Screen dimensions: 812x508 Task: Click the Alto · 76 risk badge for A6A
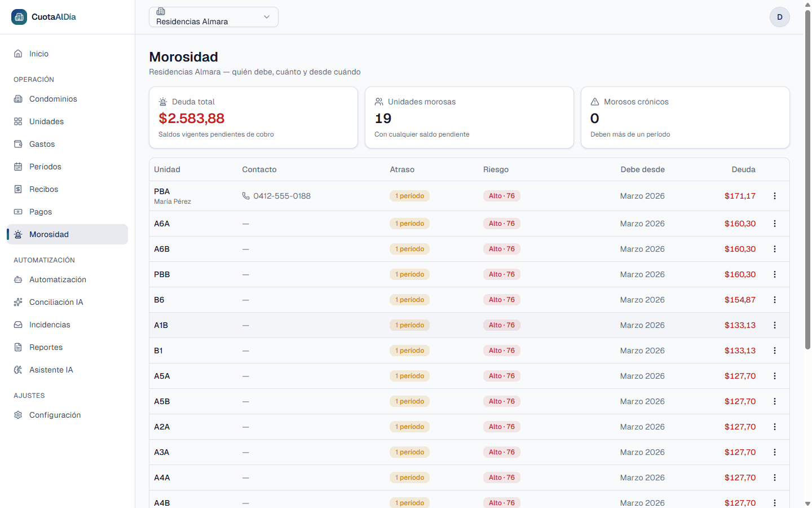502,224
